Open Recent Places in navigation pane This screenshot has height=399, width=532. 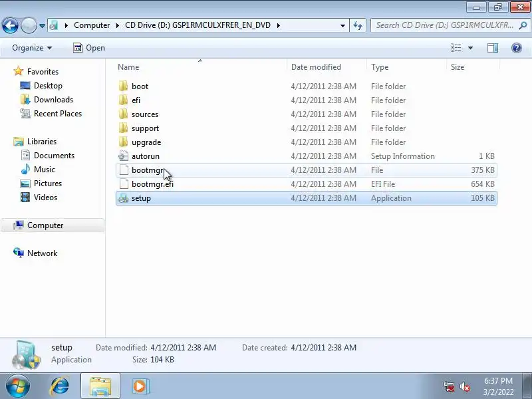[x=58, y=113]
